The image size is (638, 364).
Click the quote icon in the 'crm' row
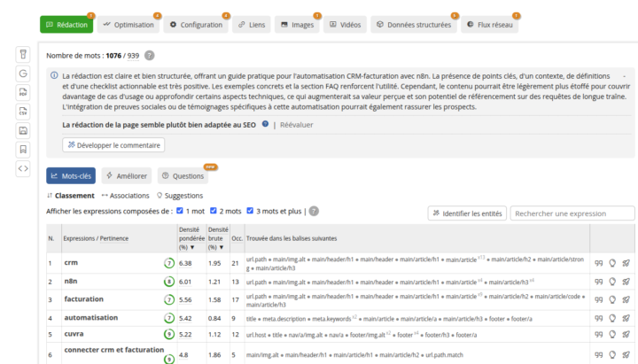point(598,263)
